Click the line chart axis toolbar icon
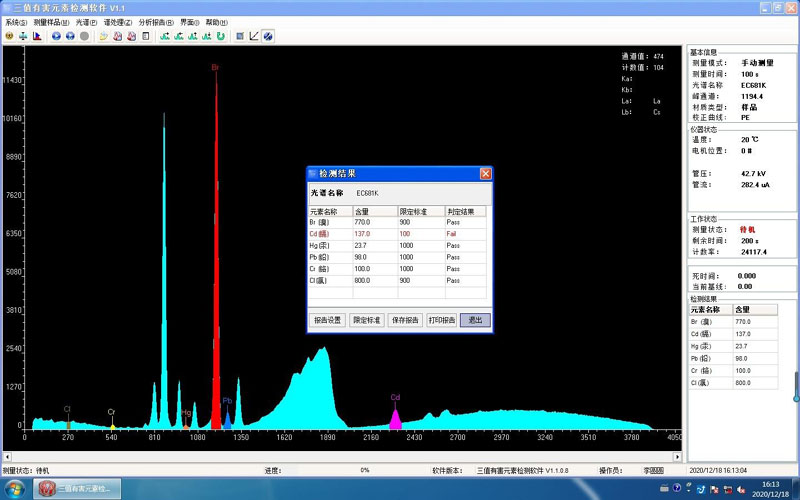This screenshot has width=800, height=500. [x=254, y=36]
